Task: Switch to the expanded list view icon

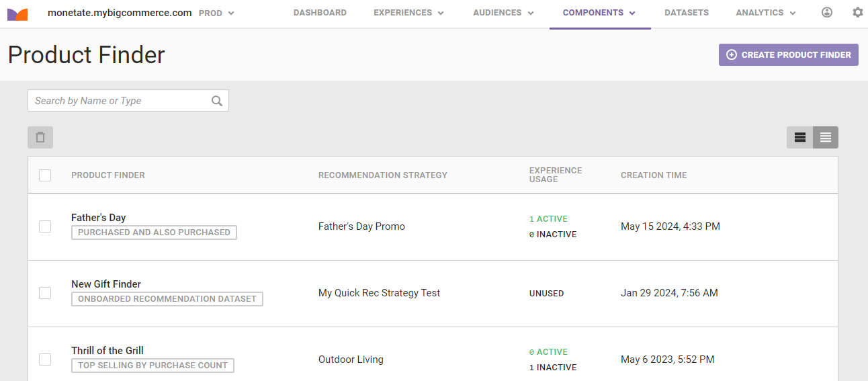Action: click(799, 137)
